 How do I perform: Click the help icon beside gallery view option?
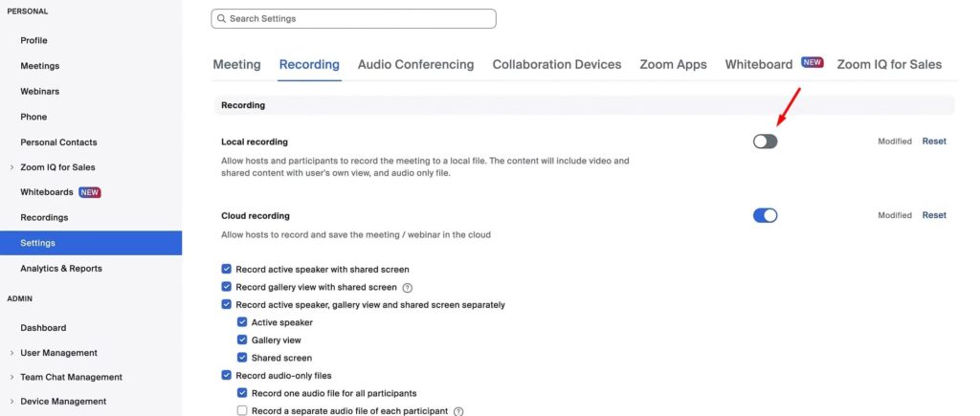click(408, 287)
